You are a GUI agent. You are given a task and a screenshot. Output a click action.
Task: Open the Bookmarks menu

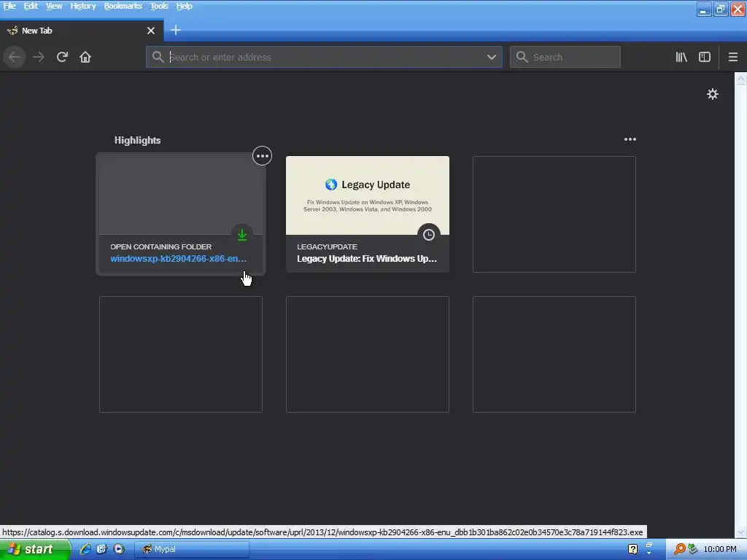123,6
